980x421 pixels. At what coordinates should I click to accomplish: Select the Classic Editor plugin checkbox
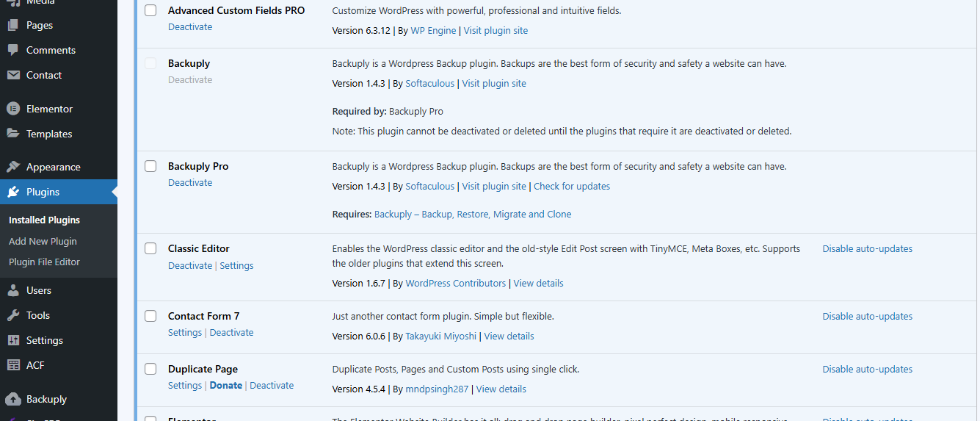tap(150, 248)
